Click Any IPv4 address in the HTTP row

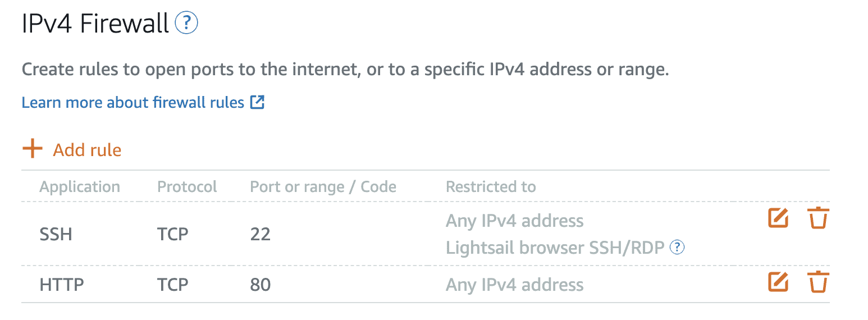coord(514,285)
